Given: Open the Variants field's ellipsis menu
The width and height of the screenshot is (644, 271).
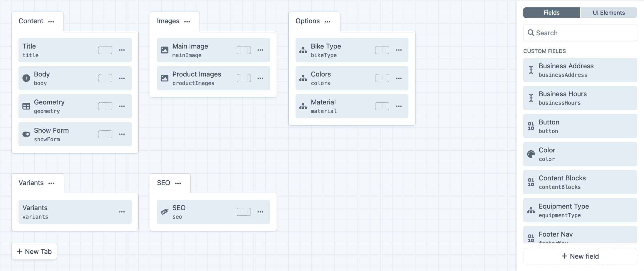Looking at the screenshot, I should click(122, 212).
